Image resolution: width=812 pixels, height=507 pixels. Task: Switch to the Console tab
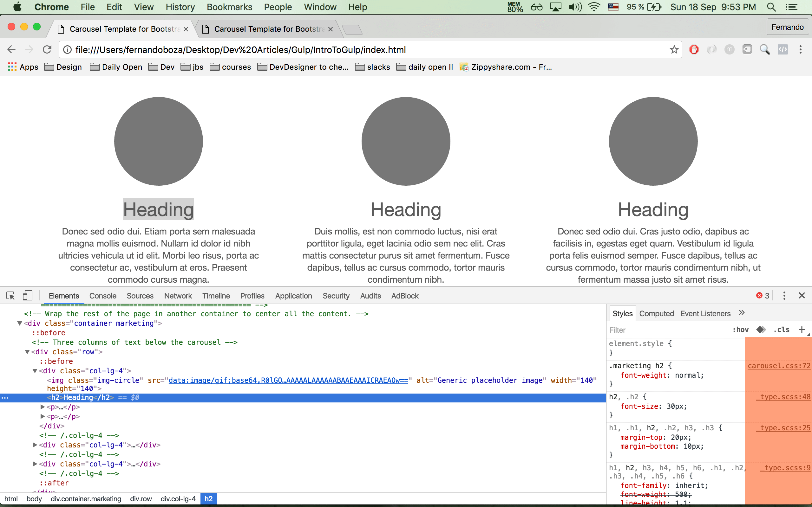(x=103, y=296)
